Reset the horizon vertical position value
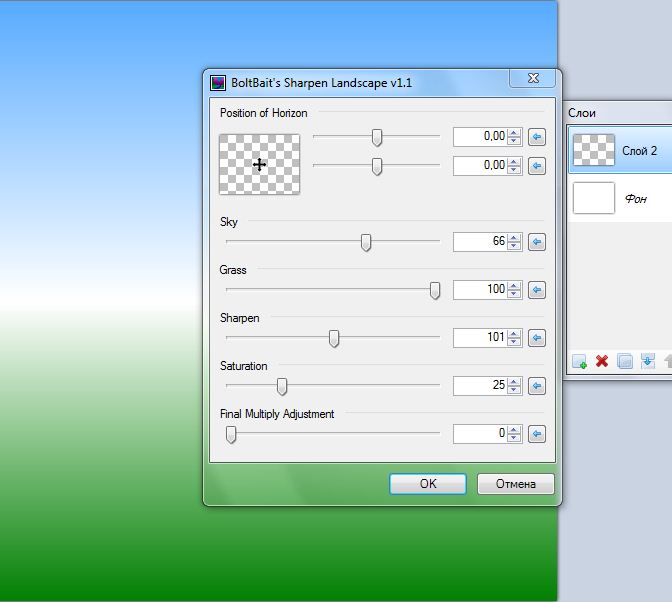This screenshot has height=602, width=672. [537, 166]
